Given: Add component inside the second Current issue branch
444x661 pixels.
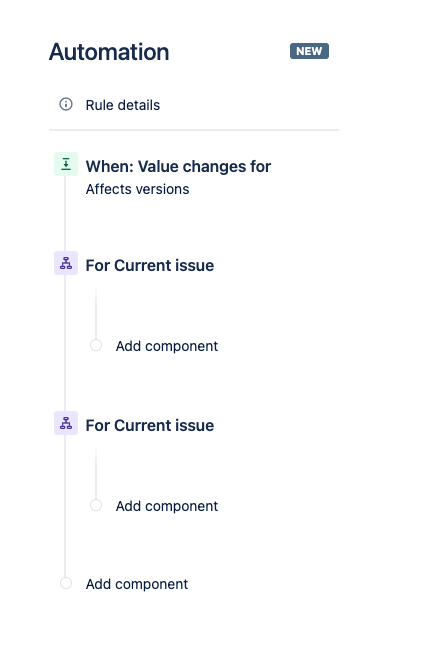Looking at the screenshot, I should pyautogui.click(x=167, y=506).
